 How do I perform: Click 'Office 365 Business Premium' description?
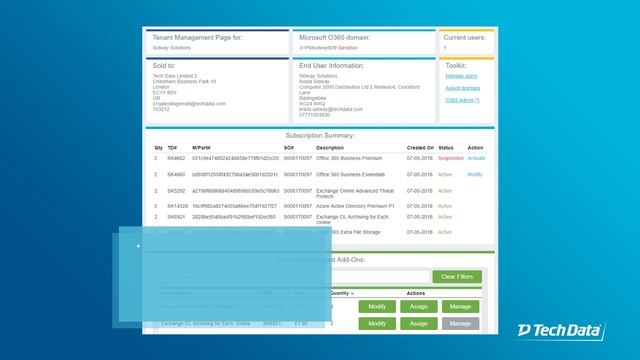[349, 158]
